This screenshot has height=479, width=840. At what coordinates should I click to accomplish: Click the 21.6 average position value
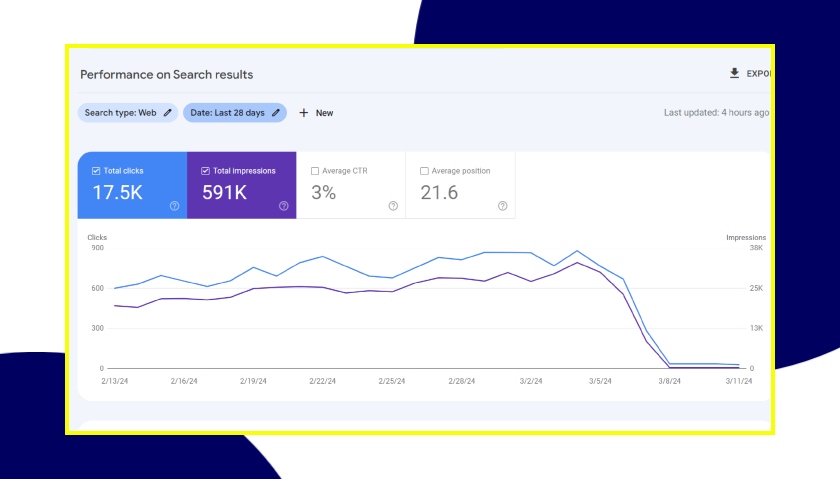pos(439,193)
